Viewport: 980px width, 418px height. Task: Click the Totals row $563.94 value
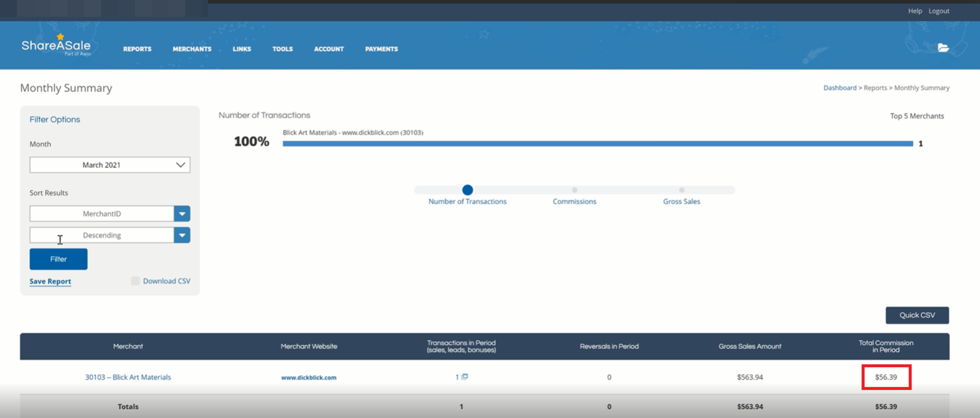pyautogui.click(x=750, y=407)
